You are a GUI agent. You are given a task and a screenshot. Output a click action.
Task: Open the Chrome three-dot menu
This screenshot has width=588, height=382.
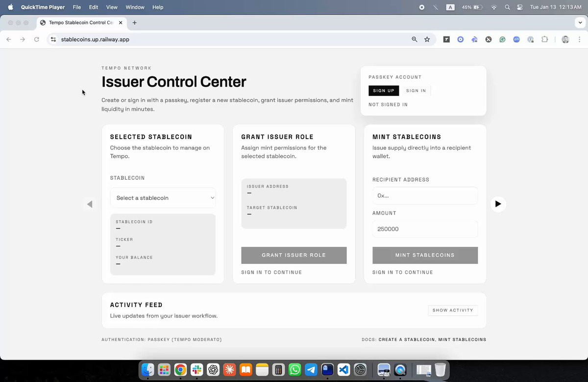(579, 39)
